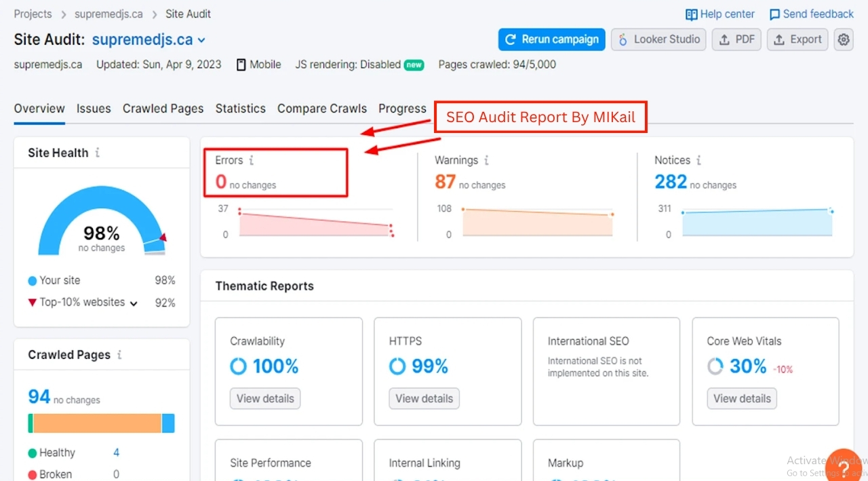Click the orange help question mark bubble
This screenshot has width=868, height=481.
point(844,467)
